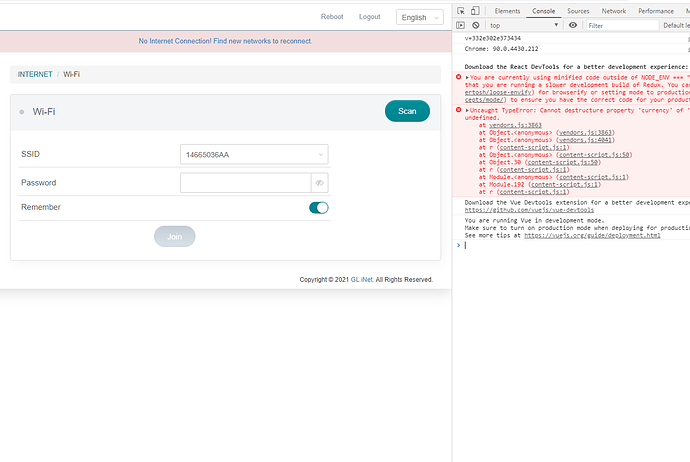Toggle the device toolbar icon
This screenshot has height=462, width=690.
[x=477, y=11]
